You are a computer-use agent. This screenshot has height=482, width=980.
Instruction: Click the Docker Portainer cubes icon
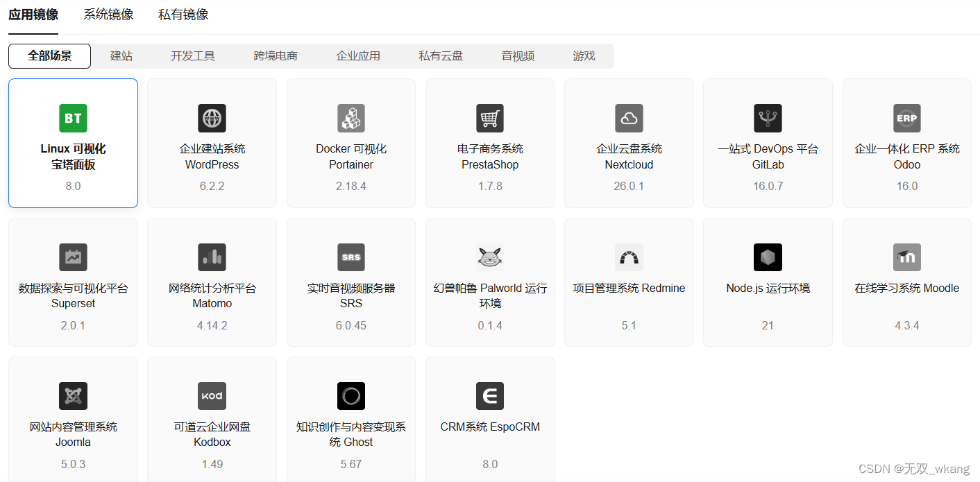[x=351, y=119]
